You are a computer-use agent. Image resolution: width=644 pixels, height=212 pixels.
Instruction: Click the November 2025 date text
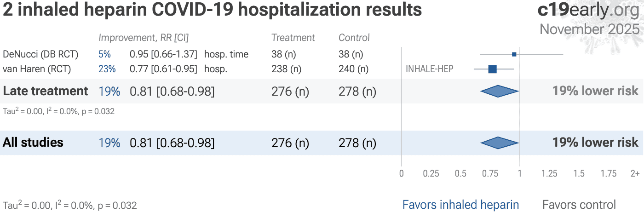click(x=589, y=29)
